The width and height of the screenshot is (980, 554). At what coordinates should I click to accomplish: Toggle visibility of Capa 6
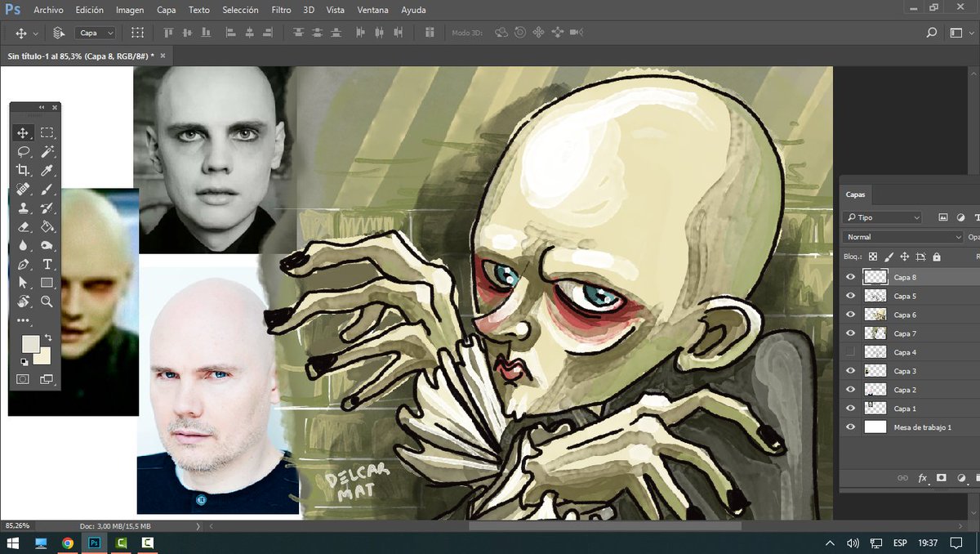click(x=850, y=315)
